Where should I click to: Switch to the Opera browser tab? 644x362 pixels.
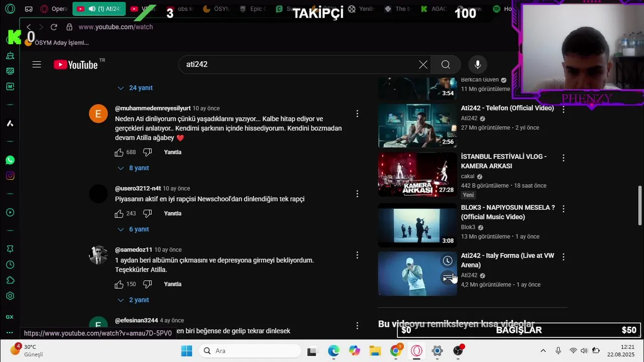click(54, 9)
